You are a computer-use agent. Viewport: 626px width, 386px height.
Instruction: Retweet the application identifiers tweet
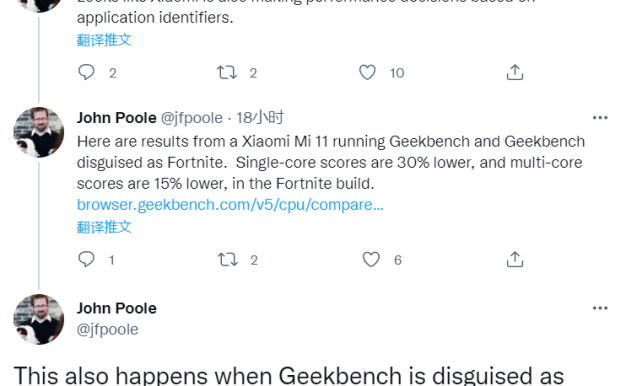pos(227,73)
